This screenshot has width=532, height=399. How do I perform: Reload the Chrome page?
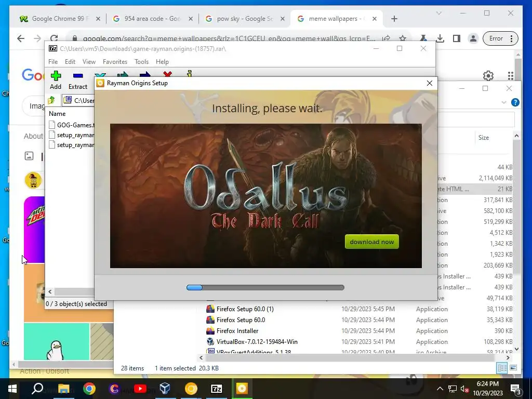click(x=54, y=38)
